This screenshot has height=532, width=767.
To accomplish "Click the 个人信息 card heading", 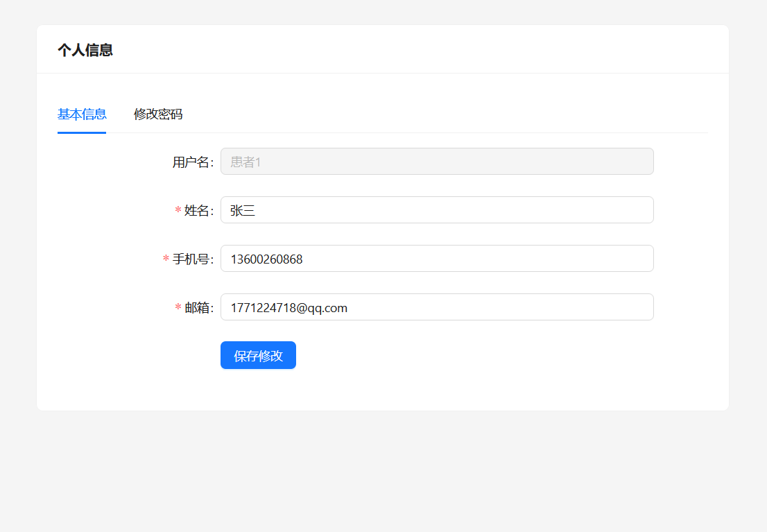I will (85, 50).
